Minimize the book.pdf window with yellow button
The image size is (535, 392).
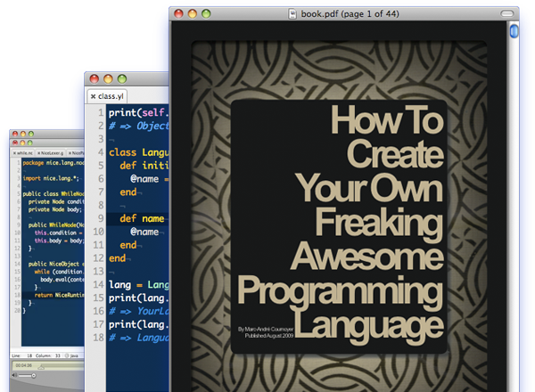(x=192, y=13)
